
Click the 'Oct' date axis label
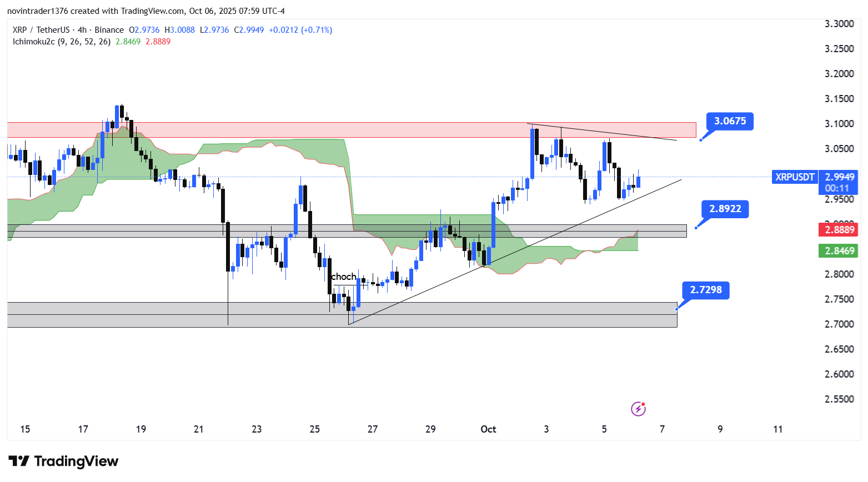(x=488, y=429)
